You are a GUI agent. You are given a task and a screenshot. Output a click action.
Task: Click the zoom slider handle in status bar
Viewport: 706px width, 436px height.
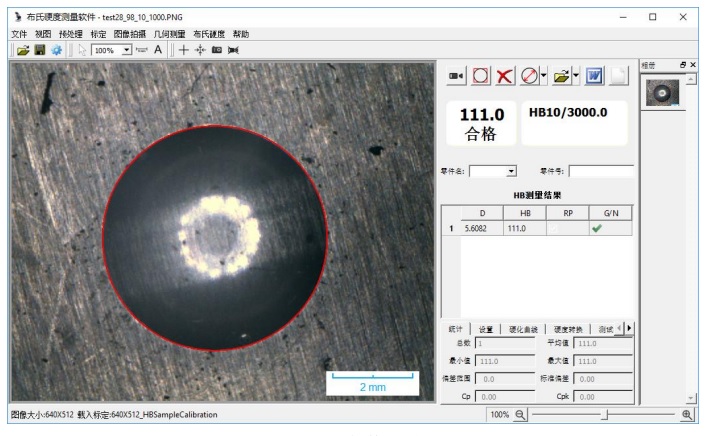point(604,414)
